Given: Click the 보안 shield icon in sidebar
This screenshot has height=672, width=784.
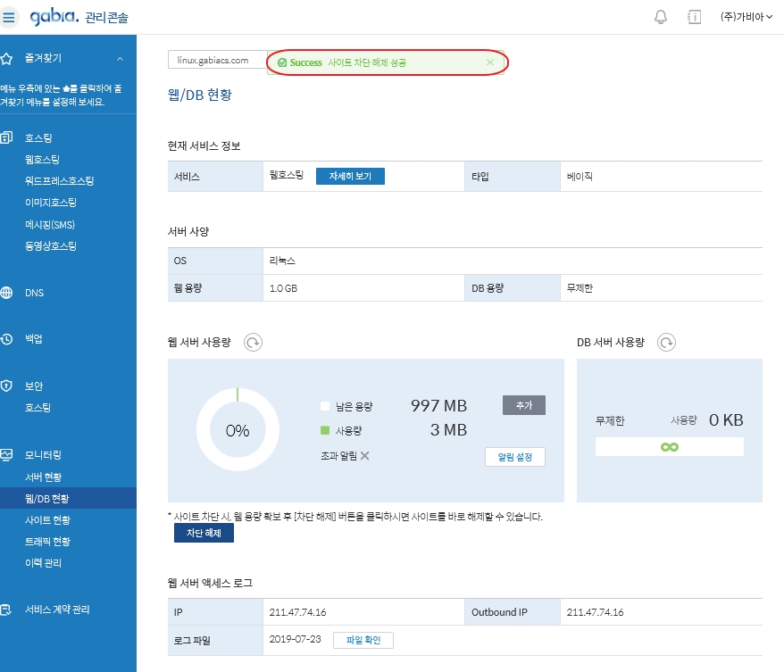Looking at the screenshot, I should (7, 386).
